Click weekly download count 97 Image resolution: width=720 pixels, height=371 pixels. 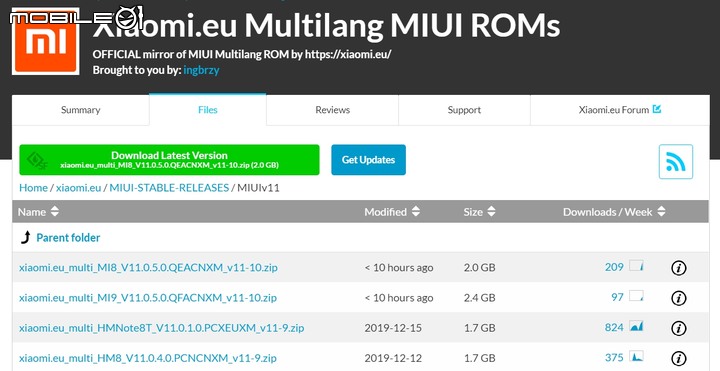click(617, 297)
